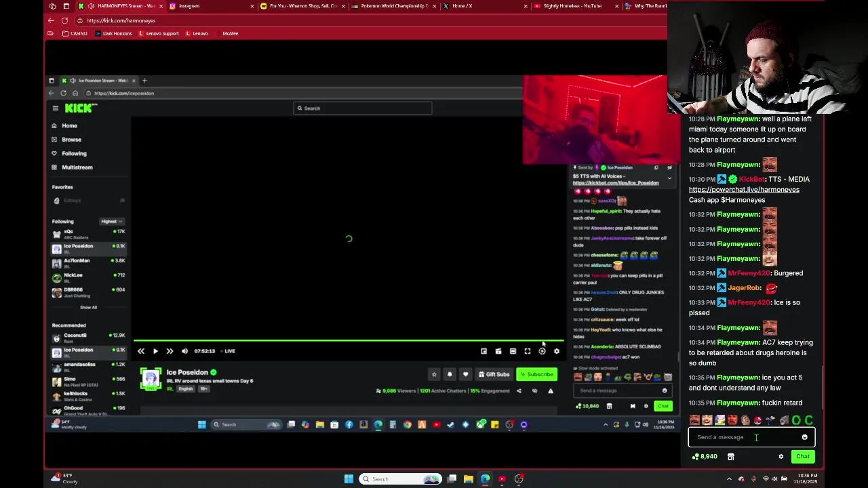Toggle mini player layout icon
This screenshot has width=868, height=488.
(x=498, y=351)
